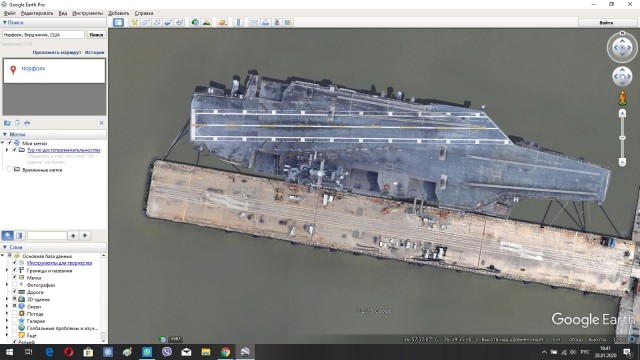
Task: Uncheck the Метки layer checkbox
Action: click(15, 277)
